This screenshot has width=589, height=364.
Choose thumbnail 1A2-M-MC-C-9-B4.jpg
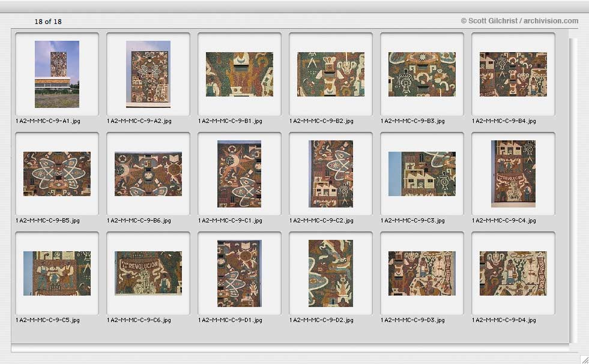(x=513, y=74)
